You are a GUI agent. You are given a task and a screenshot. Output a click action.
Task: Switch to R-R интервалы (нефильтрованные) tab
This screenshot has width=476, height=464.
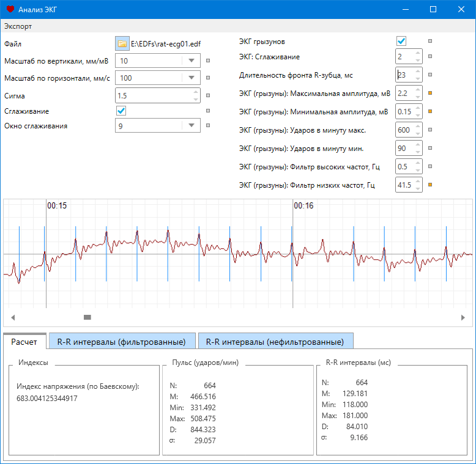(x=275, y=342)
